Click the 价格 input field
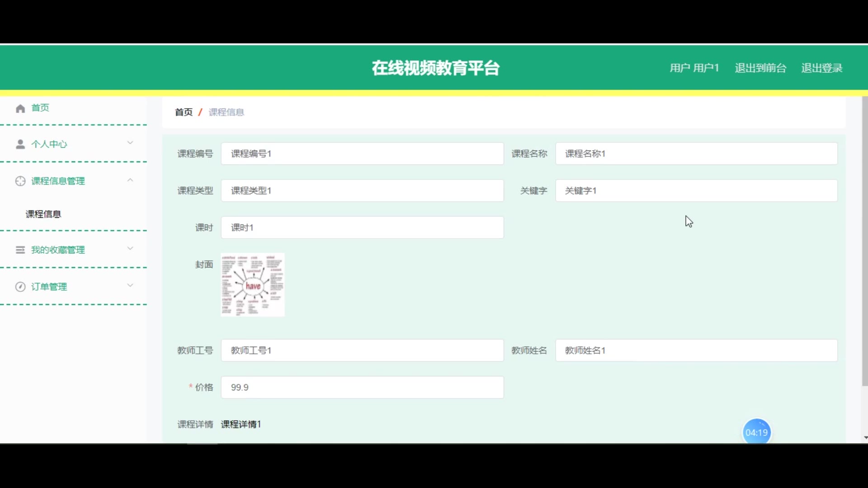Screen dimensions: 868x488 (362, 387)
